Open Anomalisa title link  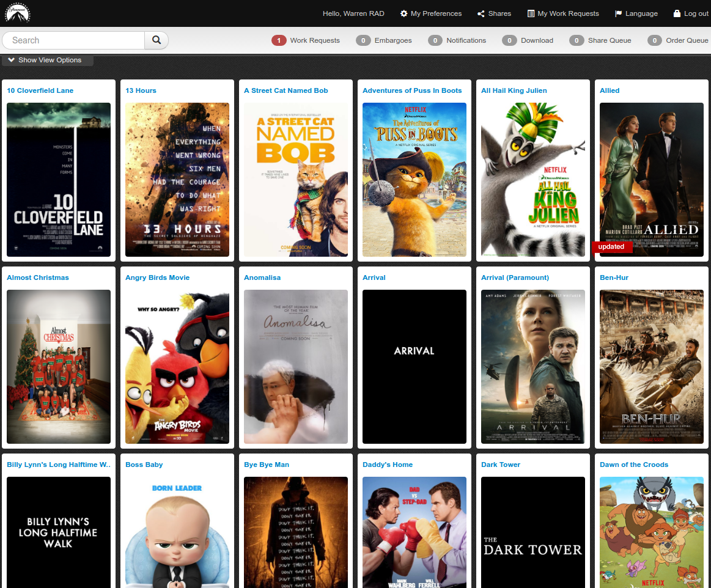point(262,277)
